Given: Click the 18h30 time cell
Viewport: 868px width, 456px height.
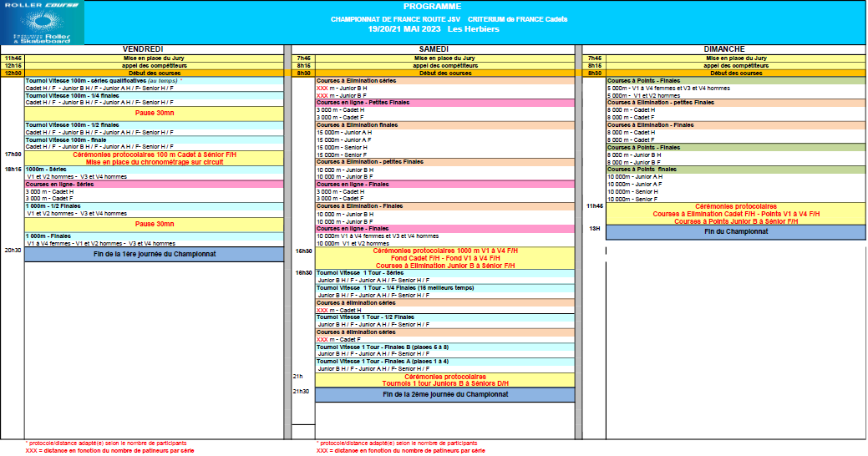Looking at the screenshot, I should 303,273.
